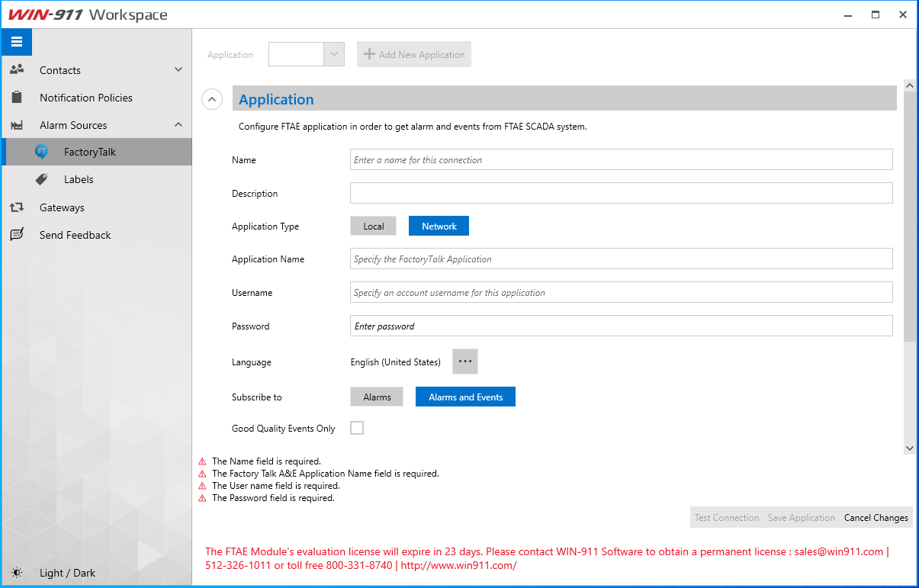
Task: Click the WIN-911 Workspace title logo
Action: pyautogui.click(x=88, y=14)
